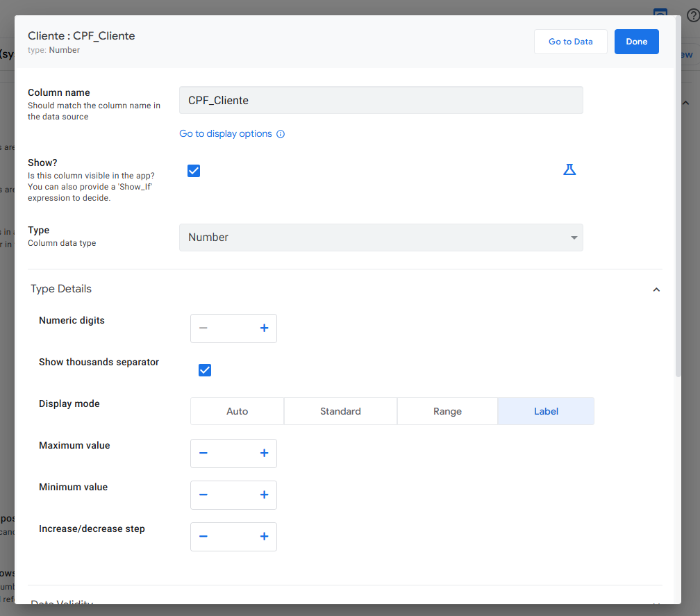
Task: Decrease the Increase/decrease step value
Action: click(x=203, y=537)
